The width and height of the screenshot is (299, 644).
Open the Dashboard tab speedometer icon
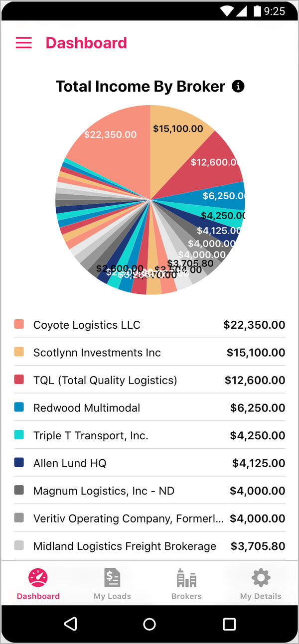[38, 577]
